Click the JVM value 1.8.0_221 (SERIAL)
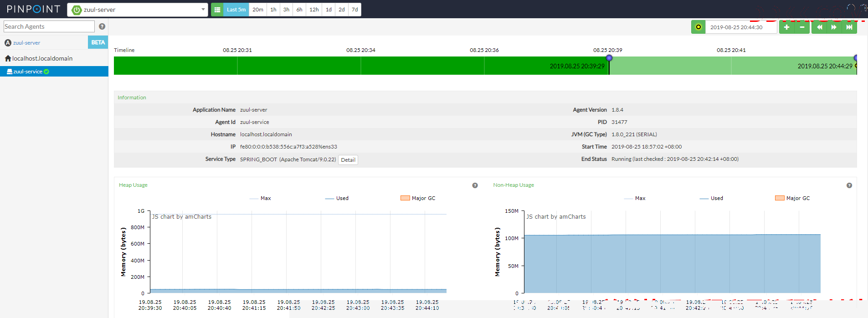 click(x=634, y=134)
